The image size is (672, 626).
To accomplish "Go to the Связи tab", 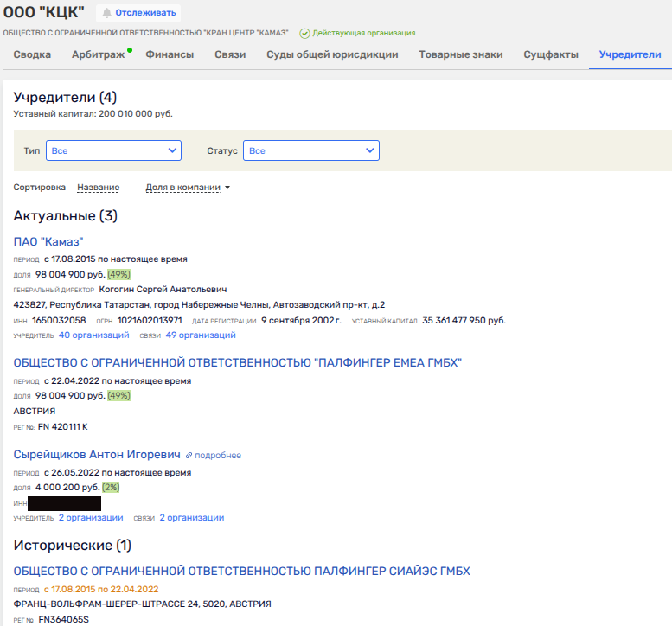I will [230, 54].
